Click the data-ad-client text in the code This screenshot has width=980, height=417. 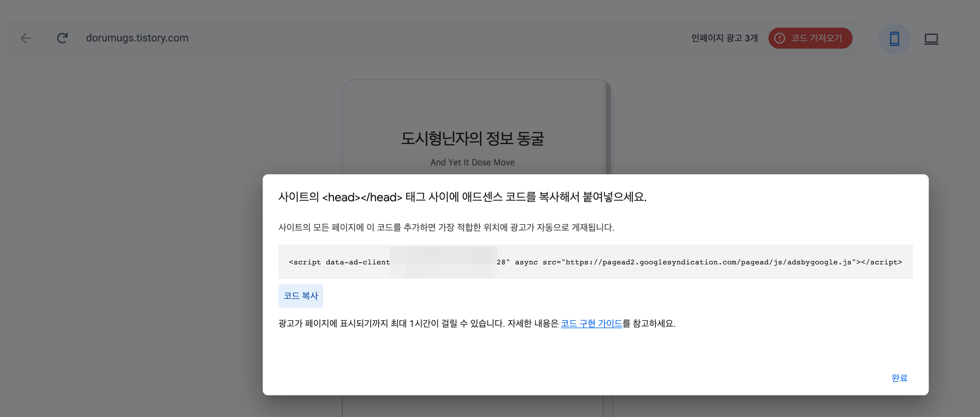point(358,262)
